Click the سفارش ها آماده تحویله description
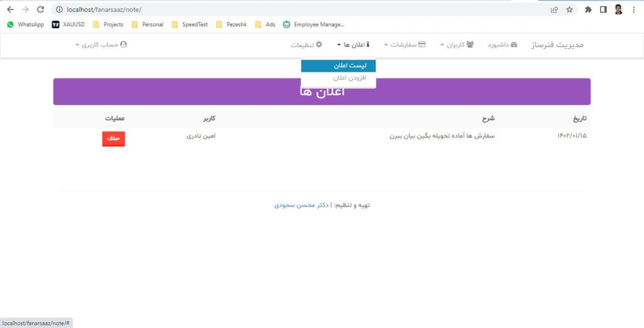 (x=442, y=136)
